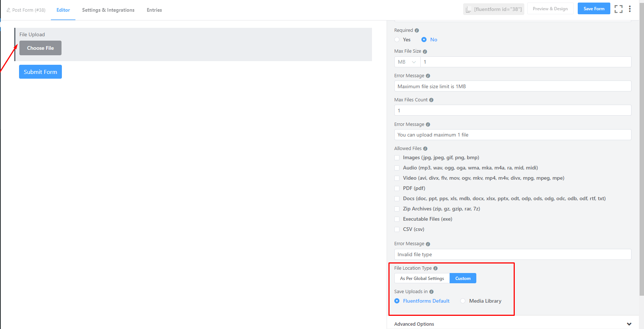This screenshot has height=329, width=644.
Task: Click the Preview & Design button
Action: [x=550, y=9]
